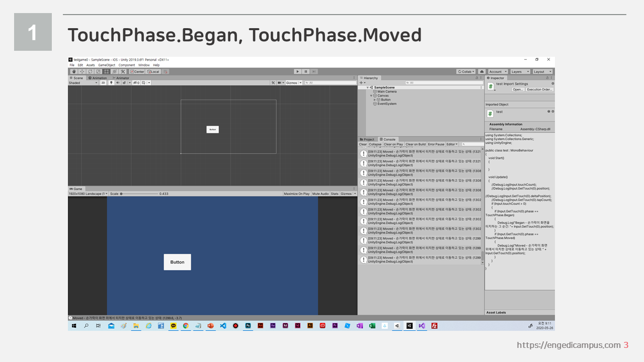Viewport: 644px width, 362px height.
Task: Click the Play button
Action: 297,72
